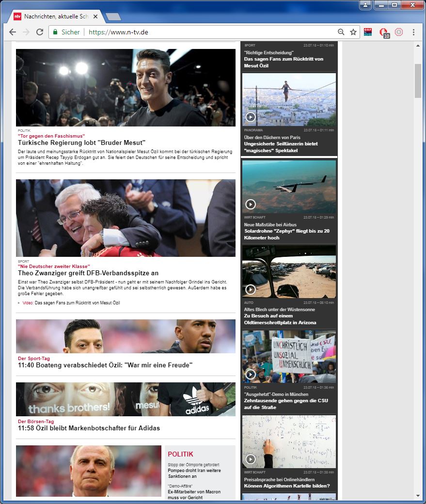The width and height of the screenshot is (426, 504).
Task: Bookmark this page with the star
Action: coord(353,32)
